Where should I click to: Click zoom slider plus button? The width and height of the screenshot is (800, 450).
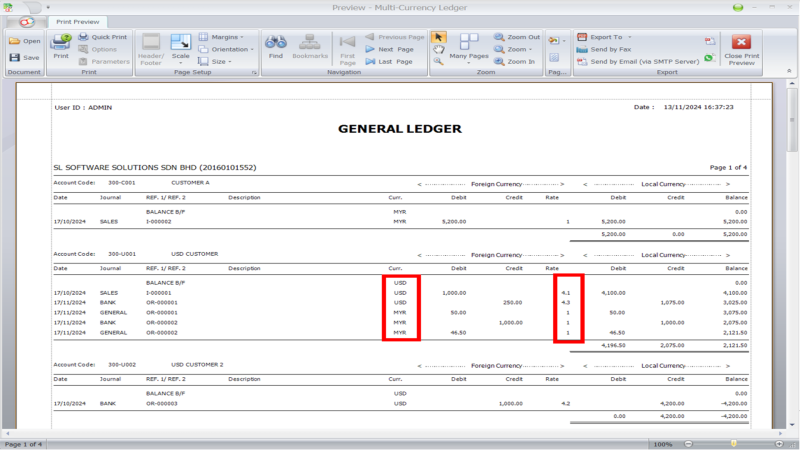coord(779,444)
